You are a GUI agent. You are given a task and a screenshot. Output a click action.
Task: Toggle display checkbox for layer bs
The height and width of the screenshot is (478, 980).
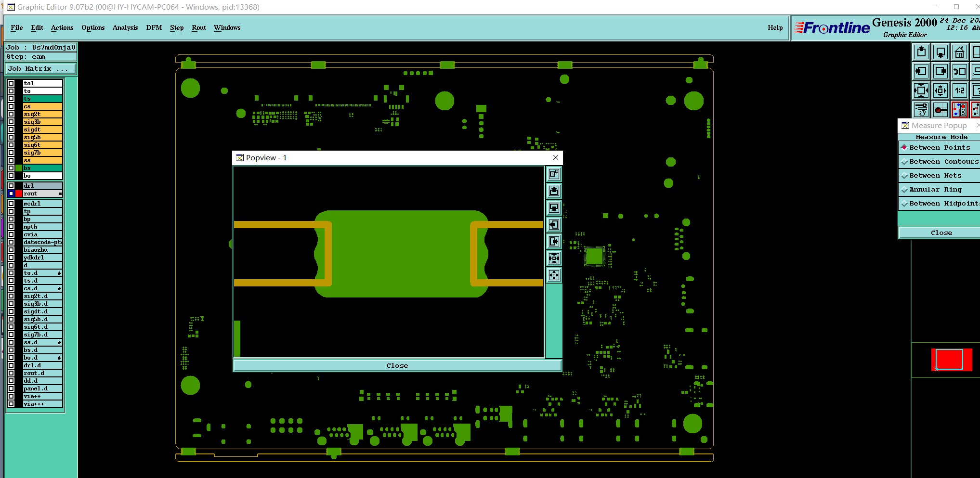coord(11,168)
